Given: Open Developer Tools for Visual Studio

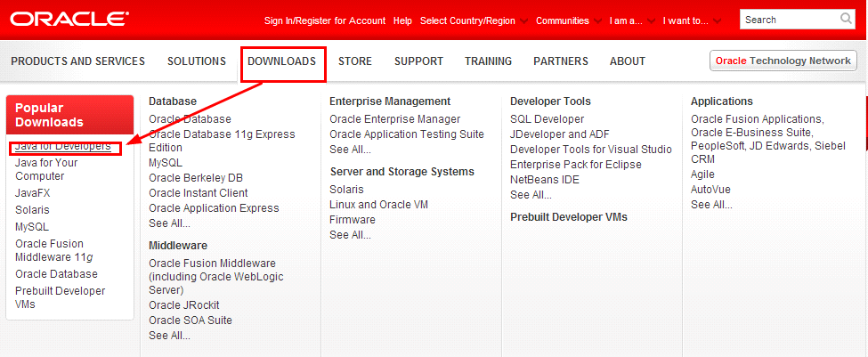Looking at the screenshot, I should pyautogui.click(x=591, y=150).
